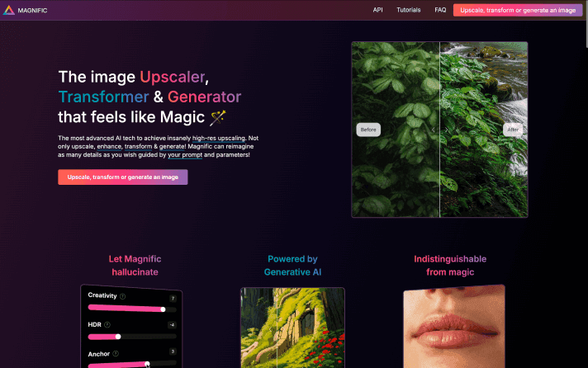Click the MAGNIFIC brand name text
Screen dimensions: 588x368
pyautogui.click(x=32, y=11)
